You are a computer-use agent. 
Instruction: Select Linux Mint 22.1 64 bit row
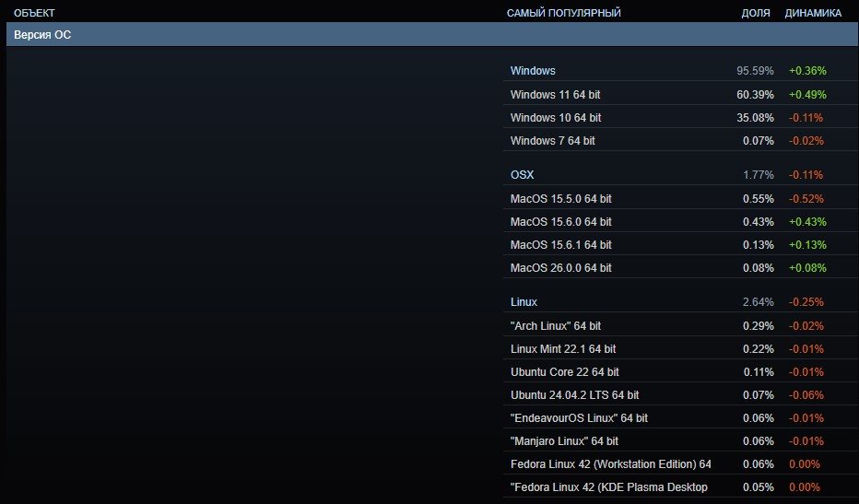point(680,349)
